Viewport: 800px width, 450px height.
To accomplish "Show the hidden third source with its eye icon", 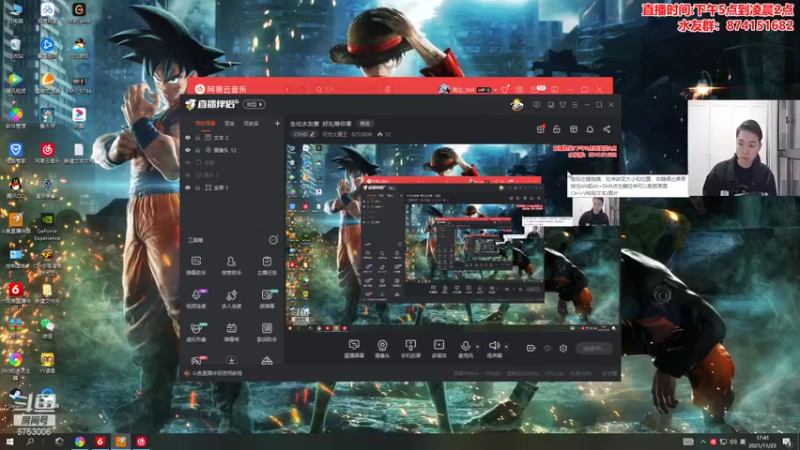I will 188,163.
